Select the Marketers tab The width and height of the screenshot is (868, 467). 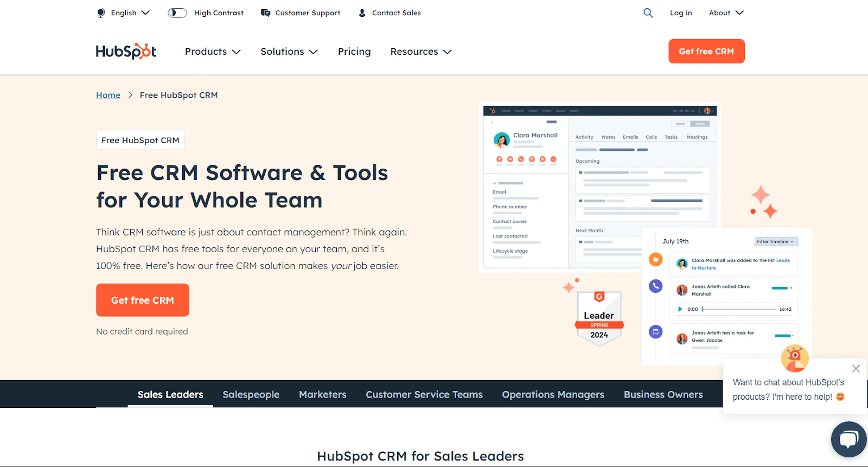[322, 394]
